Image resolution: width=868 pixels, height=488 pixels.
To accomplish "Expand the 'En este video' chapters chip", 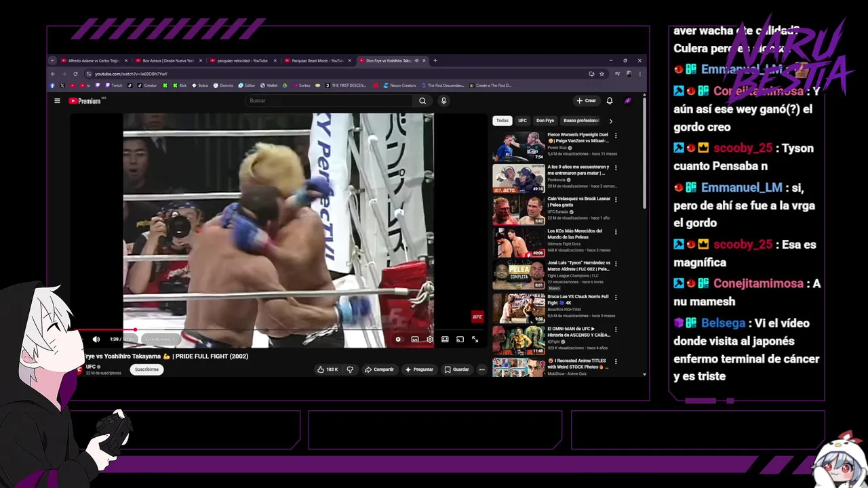I will click(x=160, y=340).
